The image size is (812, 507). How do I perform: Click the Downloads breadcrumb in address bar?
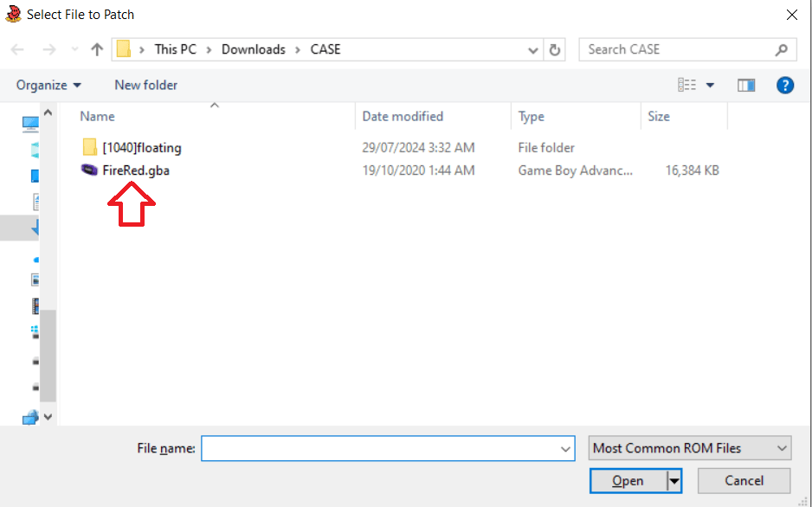[253, 49]
